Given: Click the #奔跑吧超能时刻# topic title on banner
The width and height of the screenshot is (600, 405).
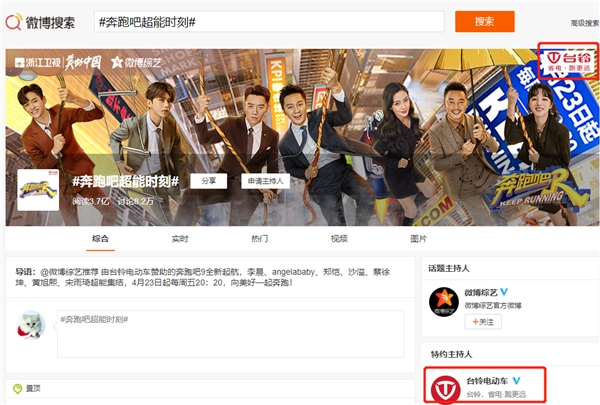Looking at the screenshot, I should tap(126, 181).
